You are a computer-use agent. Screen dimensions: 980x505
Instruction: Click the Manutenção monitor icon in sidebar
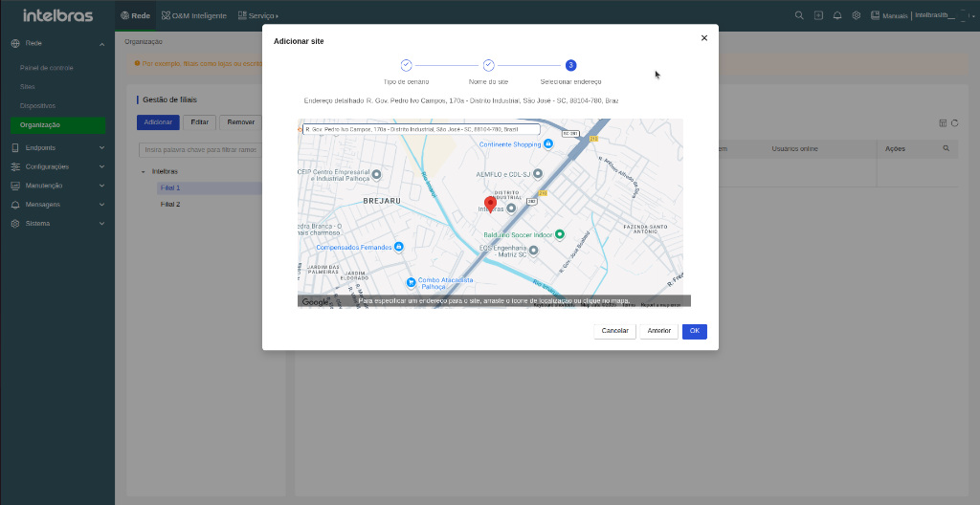15,186
